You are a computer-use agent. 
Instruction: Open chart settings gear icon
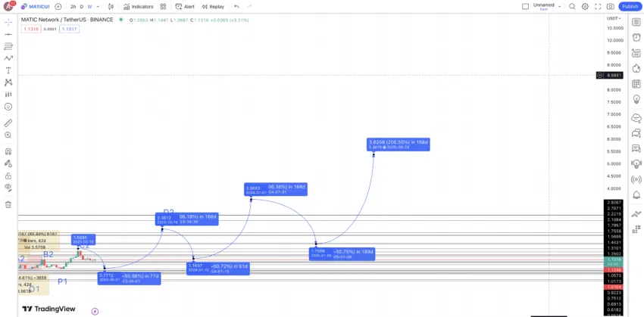click(585, 7)
